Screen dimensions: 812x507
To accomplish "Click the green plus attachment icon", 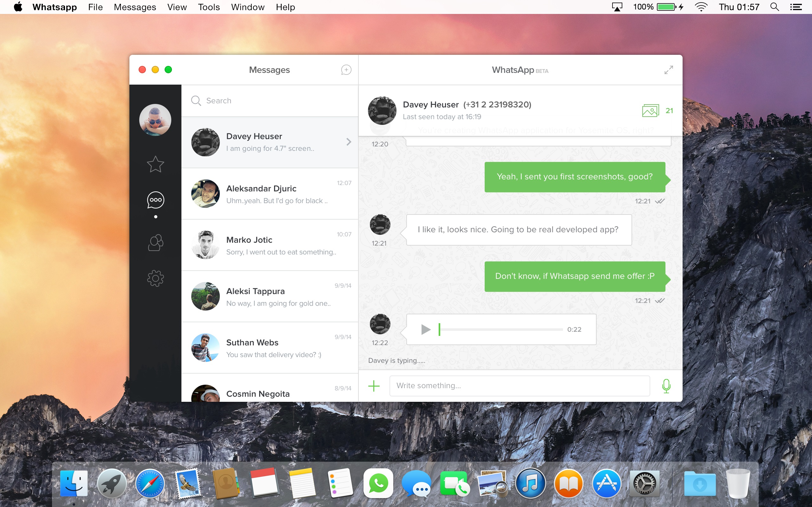I will [x=374, y=386].
